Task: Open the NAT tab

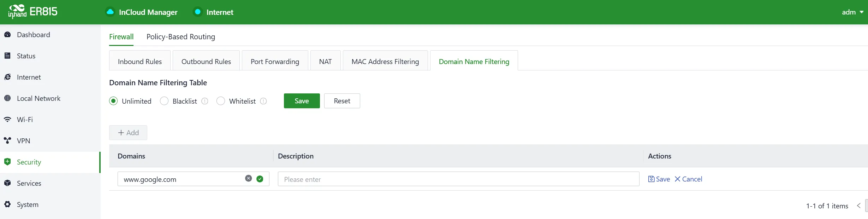Action: tap(326, 60)
